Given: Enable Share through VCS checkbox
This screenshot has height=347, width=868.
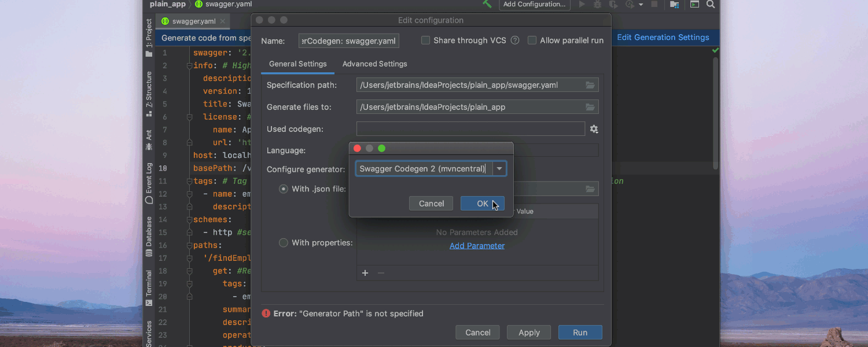Looking at the screenshot, I should click(425, 40).
